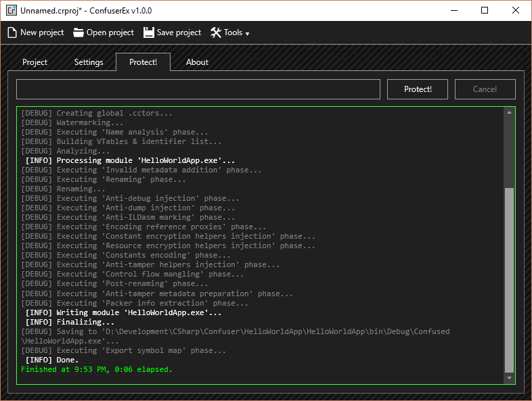The height and width of the screenshot is (401, 532).
Task: Click the '[DEBUG] Analyzing...' log line
Action: [66, 151]
